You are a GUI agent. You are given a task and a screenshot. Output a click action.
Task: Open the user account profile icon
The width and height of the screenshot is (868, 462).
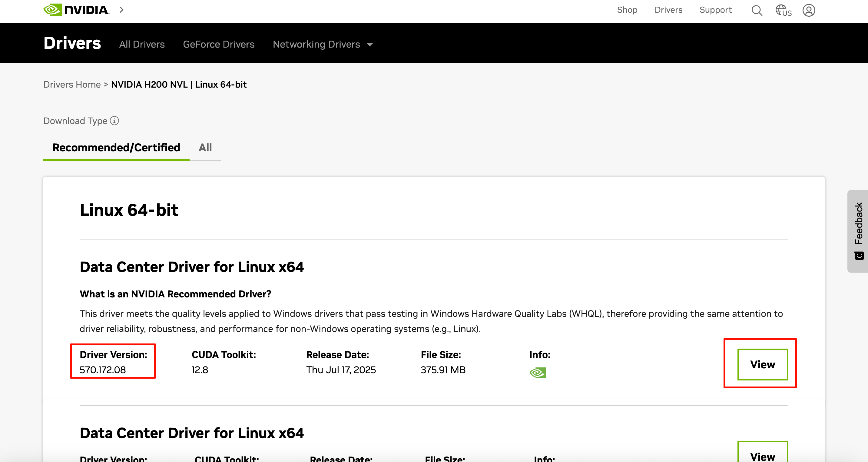(x=808, y=10)
